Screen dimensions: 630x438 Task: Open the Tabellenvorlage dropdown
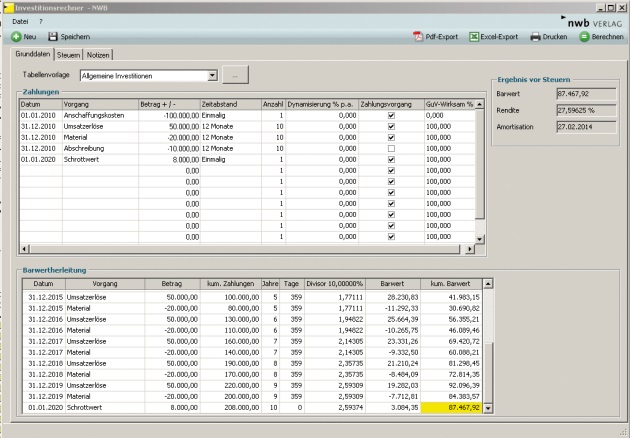[212, 75]
